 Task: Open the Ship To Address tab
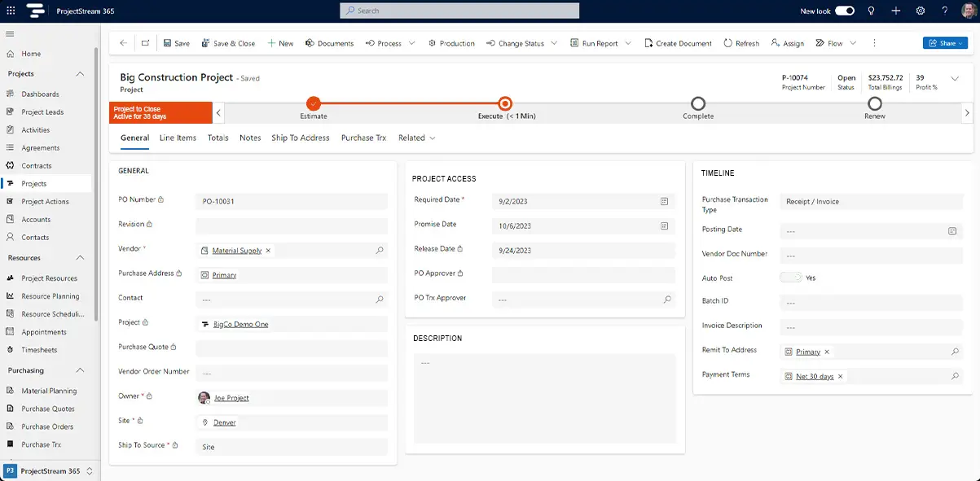(x=301, y=138)
